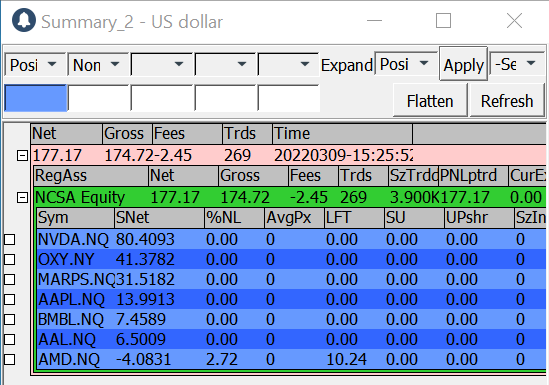Viewport: 549px width, 385px height.
Task: Collapse the NCSA Equity group
Action: point(22,198)
